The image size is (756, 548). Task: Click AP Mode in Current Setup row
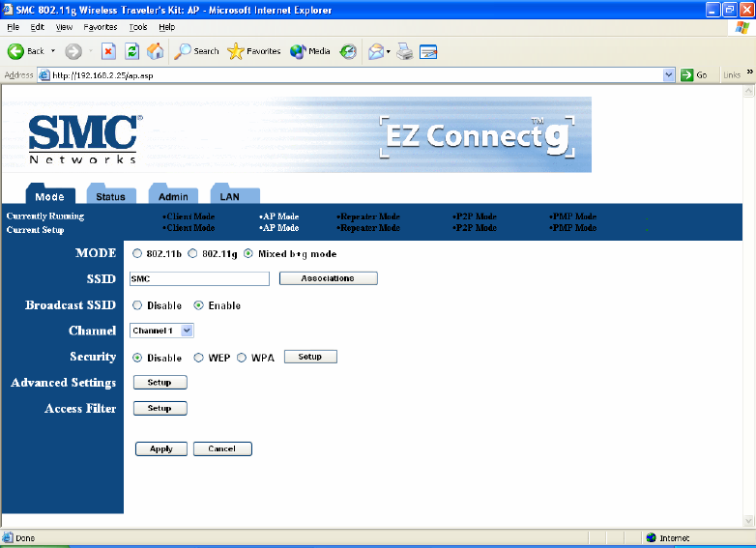(279, 228)
